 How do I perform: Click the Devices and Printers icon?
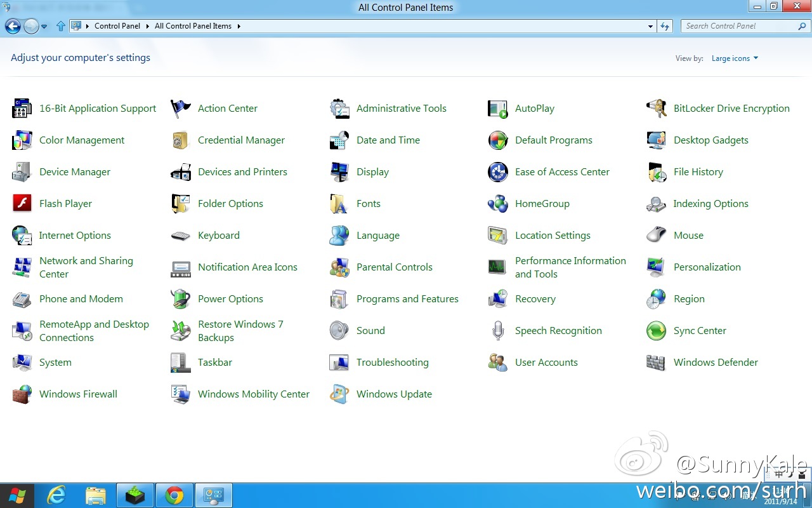[181, 172]
